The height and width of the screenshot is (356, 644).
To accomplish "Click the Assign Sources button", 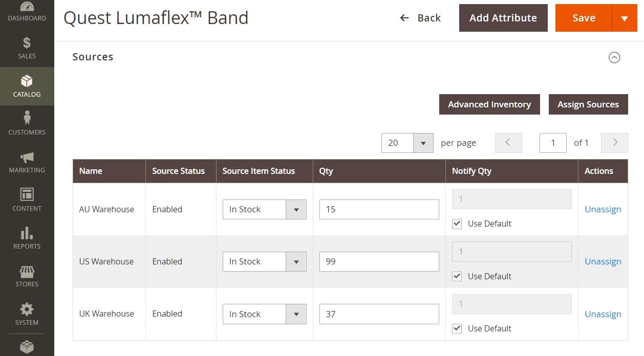I will coord(588,104).
